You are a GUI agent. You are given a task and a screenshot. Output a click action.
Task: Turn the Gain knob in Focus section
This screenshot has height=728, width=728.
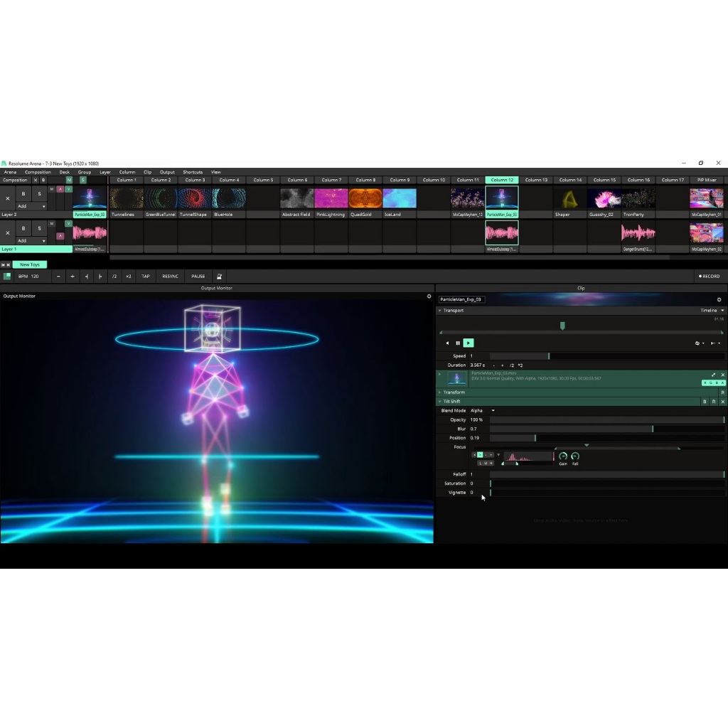[x=563, y=456]
